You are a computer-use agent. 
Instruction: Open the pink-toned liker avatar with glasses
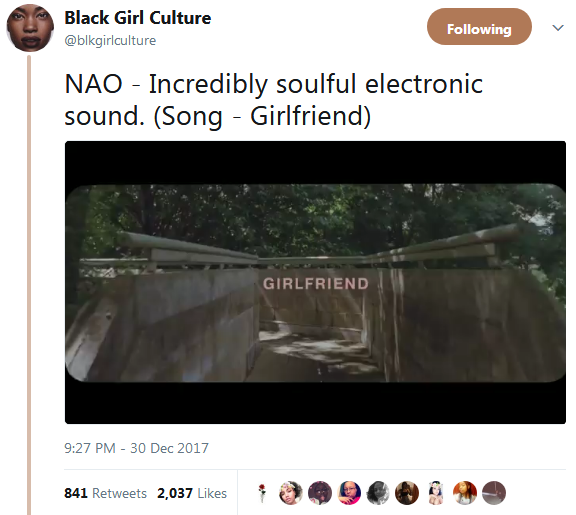tap(349, 493)
